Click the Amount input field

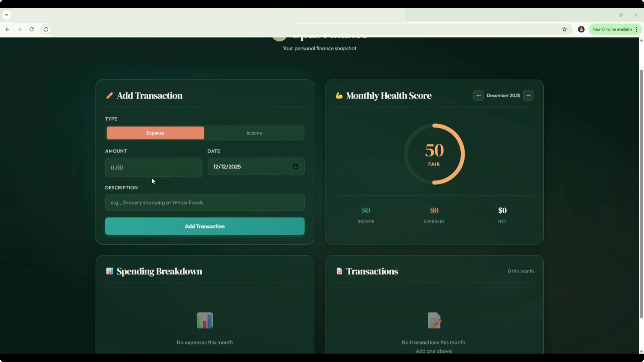(153, 167)
